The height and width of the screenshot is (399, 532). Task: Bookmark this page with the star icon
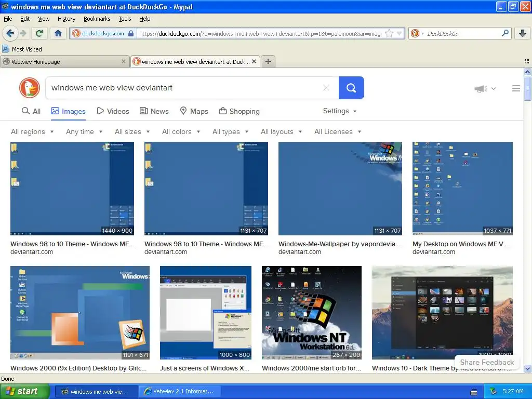[x=389, y=34]
